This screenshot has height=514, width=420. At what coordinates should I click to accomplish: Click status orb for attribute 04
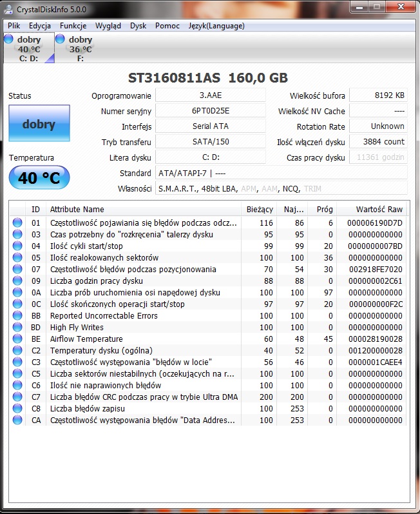17,246
